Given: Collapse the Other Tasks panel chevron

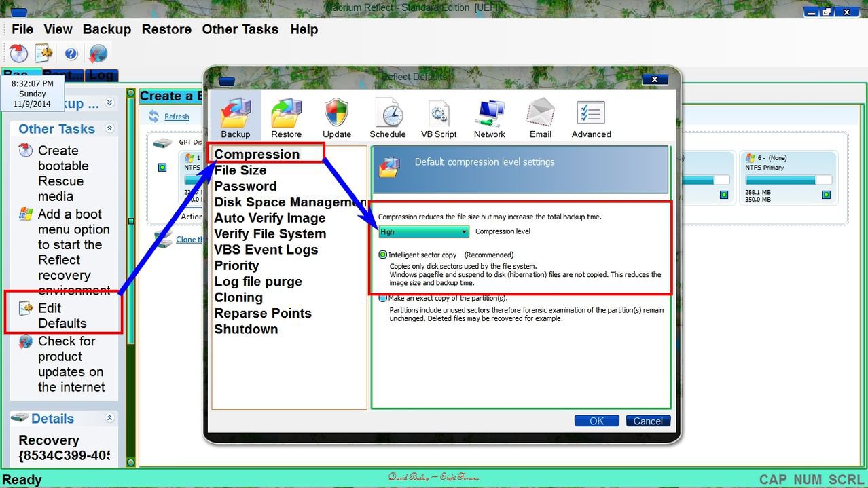Looking at the screenshot, I should 110,128.
